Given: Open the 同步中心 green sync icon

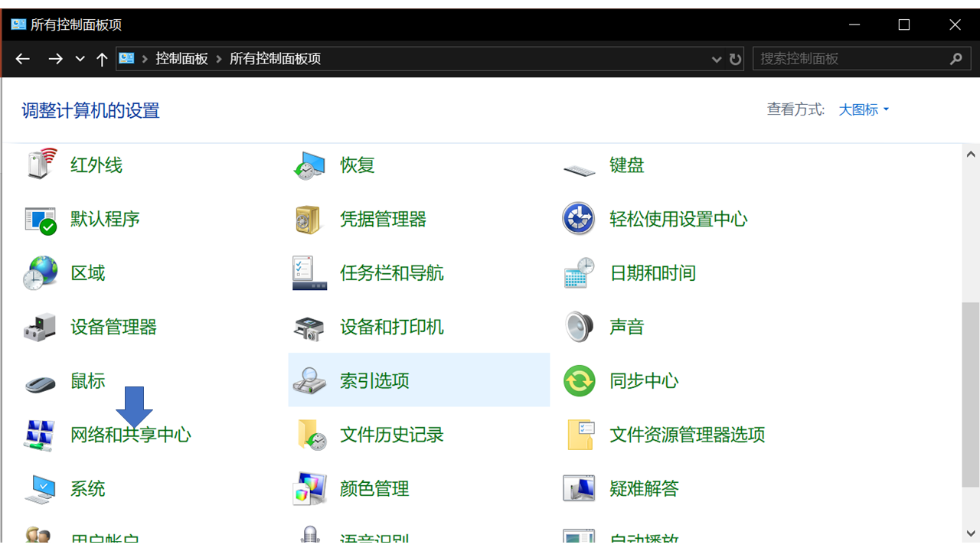Looking at the screenshot, I should tap(580, 380).
